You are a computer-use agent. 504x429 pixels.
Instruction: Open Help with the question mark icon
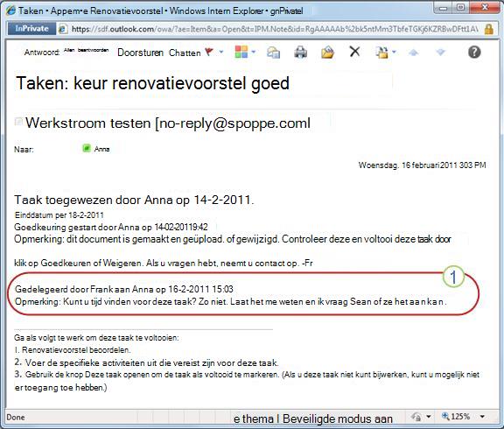point(474,52)
